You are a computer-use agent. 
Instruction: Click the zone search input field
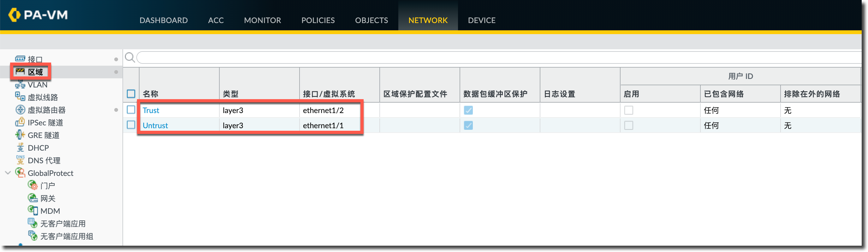(472, 57)
